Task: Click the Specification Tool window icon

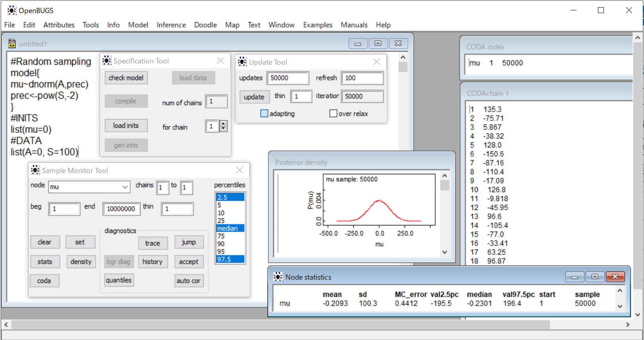Action: (107, 61)
